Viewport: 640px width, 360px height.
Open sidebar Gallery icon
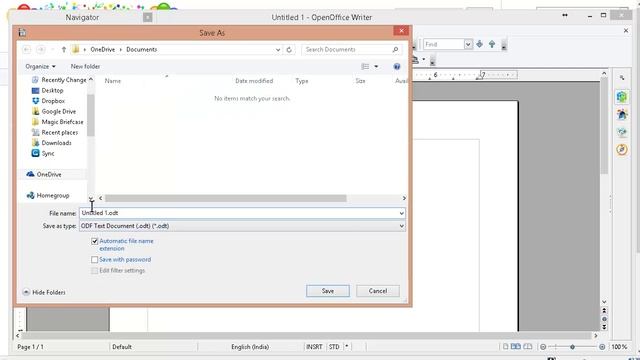(622, 132)
